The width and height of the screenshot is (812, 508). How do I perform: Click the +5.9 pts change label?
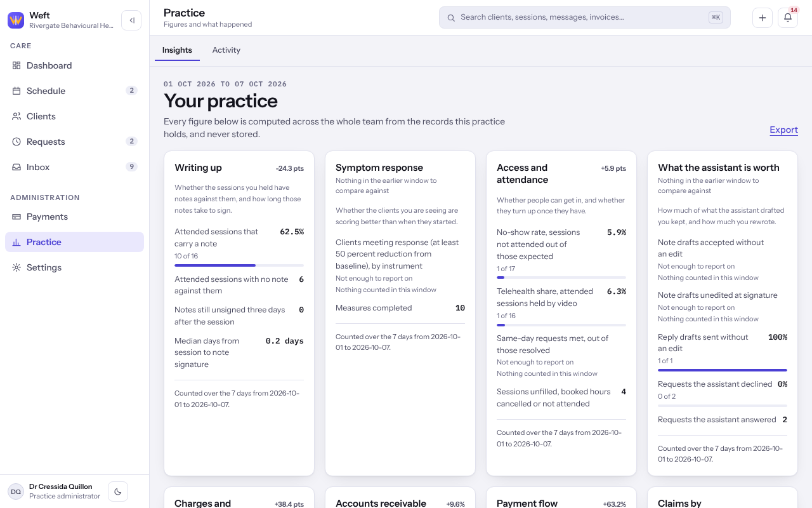613,169
